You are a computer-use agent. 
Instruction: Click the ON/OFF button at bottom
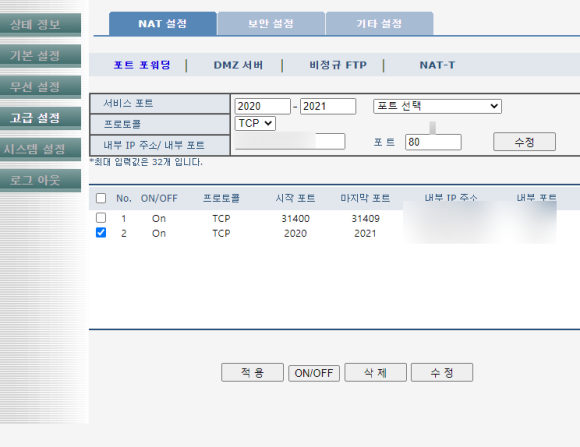[314, 373]
